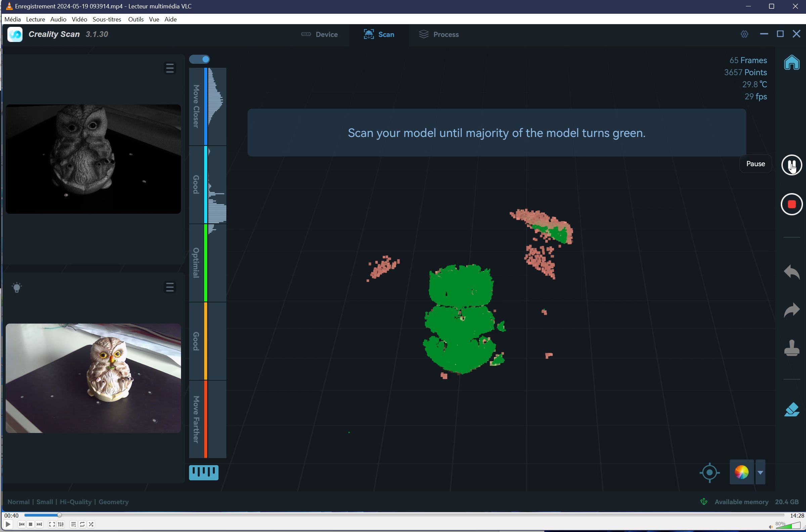Screen dimensions: 806x532
Task: Click the Hi-Quality mode text
Action: coord(76,502)
